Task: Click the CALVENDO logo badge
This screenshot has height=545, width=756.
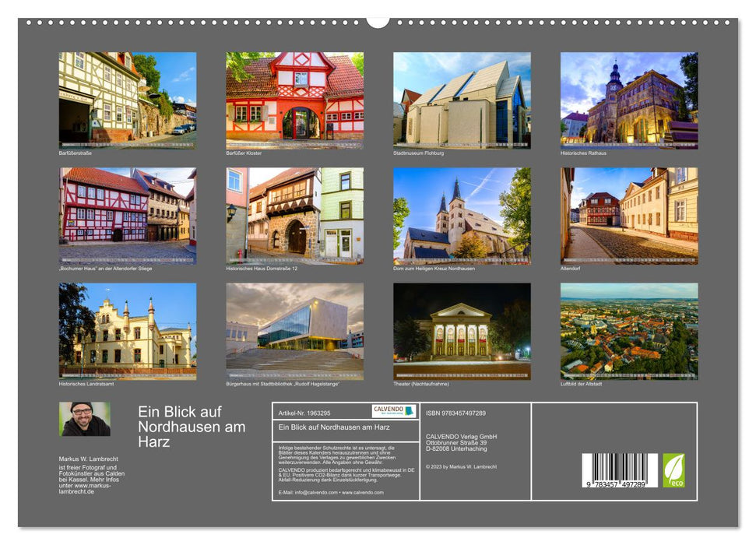Action: click(x=393, y=411)
